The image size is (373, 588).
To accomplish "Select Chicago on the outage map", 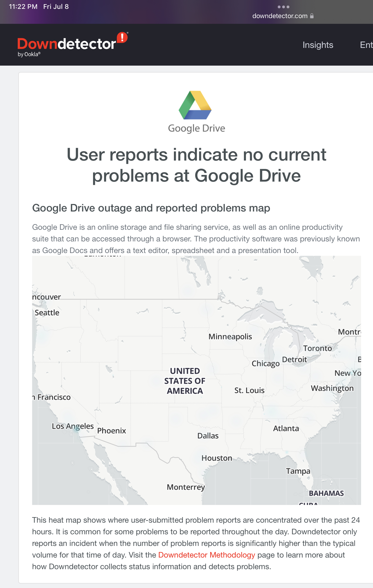I will pyautogui.click(x=266, y=363).
